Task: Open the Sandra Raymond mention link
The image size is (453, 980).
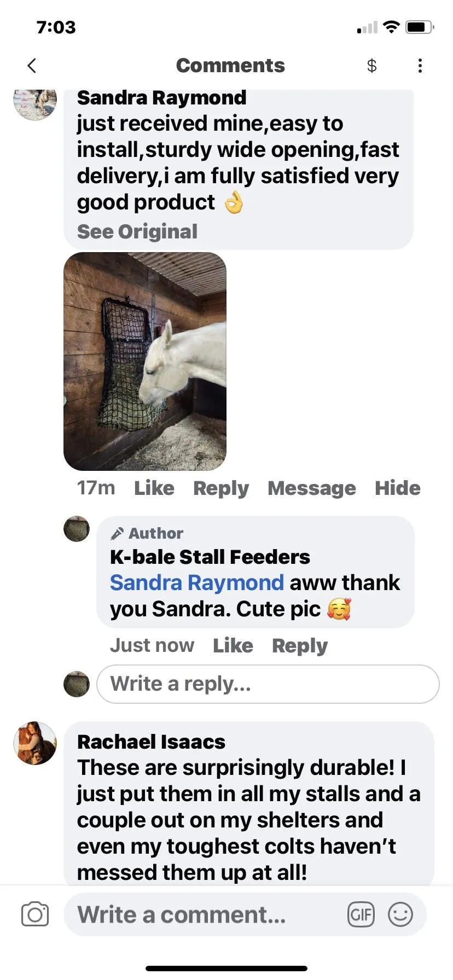Action: click(197, 583)
